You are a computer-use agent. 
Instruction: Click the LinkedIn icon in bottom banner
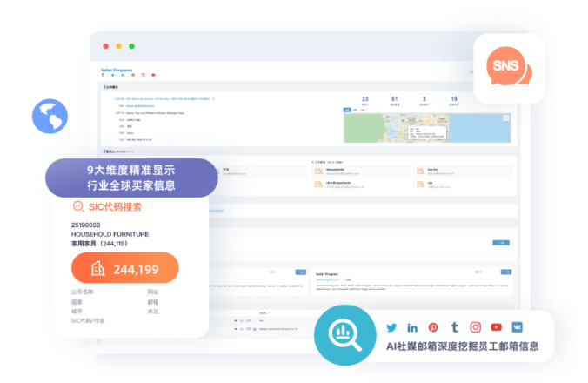412,327
